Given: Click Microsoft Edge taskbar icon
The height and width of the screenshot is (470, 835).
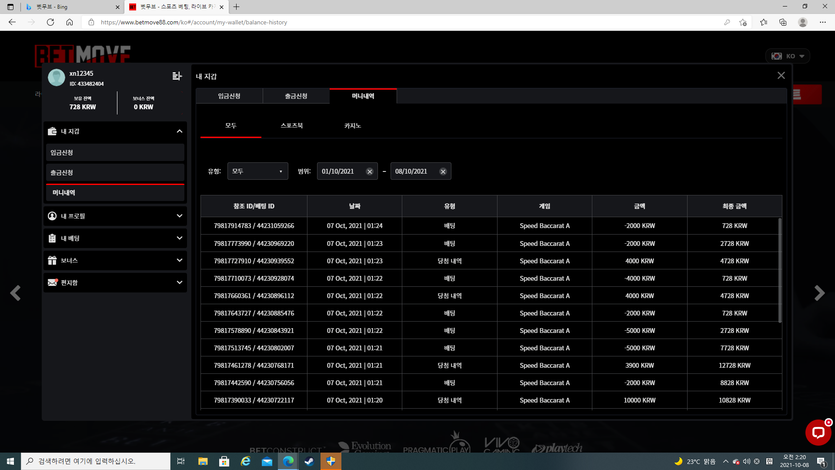Looking at the screenshot, I should tap(288, 461).
